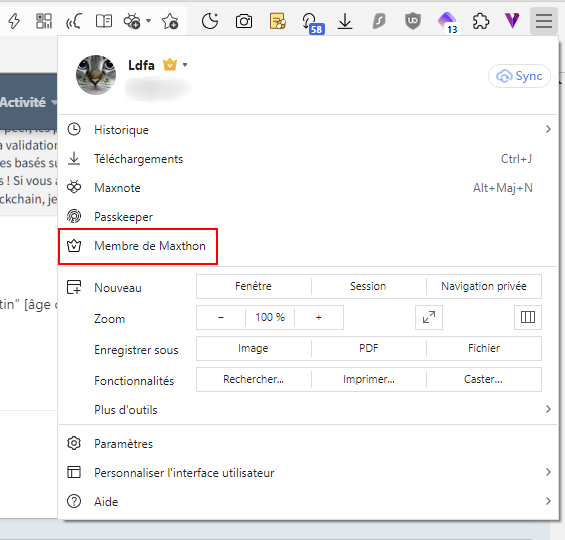Image resolution: width=565 pixels, height=540 pixels.
Task: Click the Nouveau new-tab icon
Action: coord(74,287)
